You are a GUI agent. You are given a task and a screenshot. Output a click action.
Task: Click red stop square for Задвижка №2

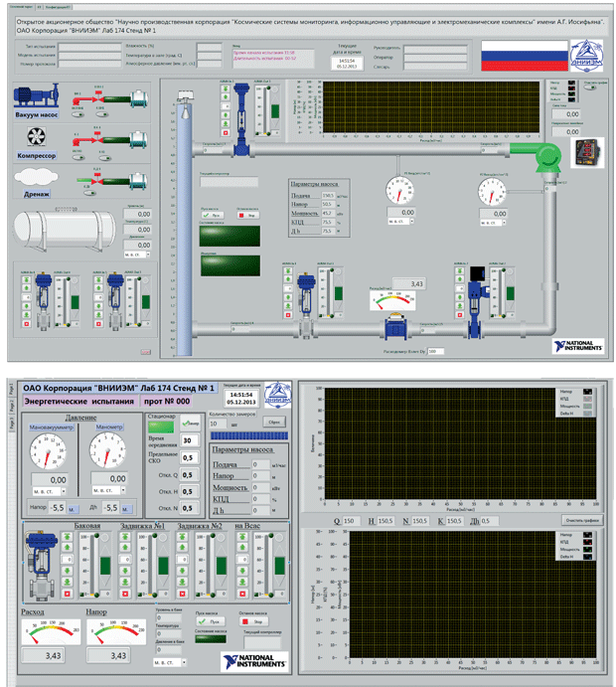click(183, 594)
